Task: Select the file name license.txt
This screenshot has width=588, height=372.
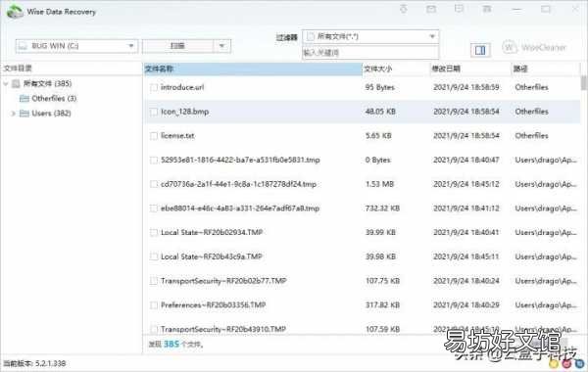Action: (x=177, y=136)
